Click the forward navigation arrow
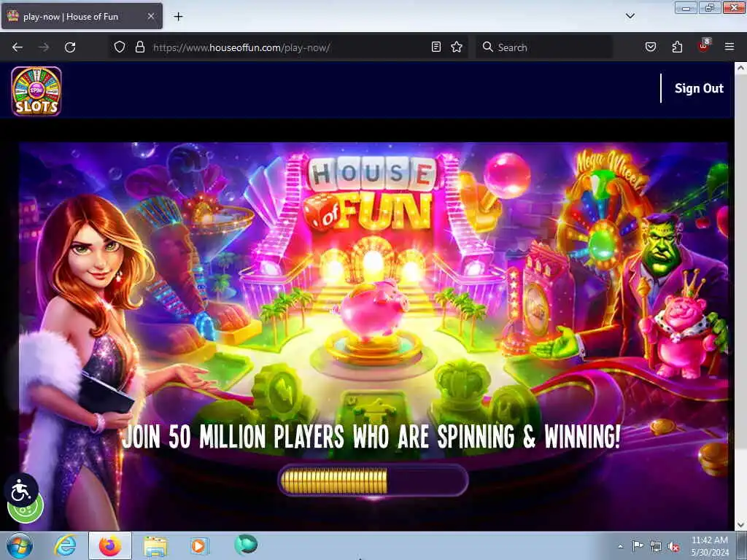This screenshot has height=560, width=747. click(44, 47)
